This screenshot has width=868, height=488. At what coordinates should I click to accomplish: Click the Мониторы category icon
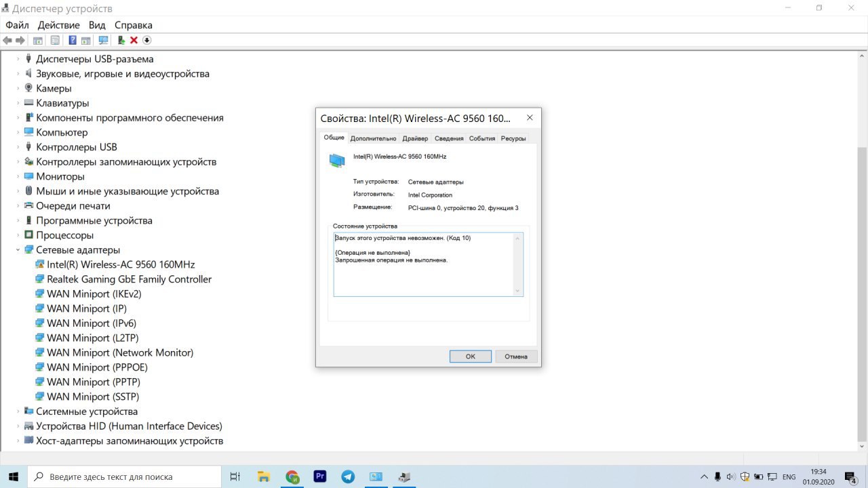point(28,176)
